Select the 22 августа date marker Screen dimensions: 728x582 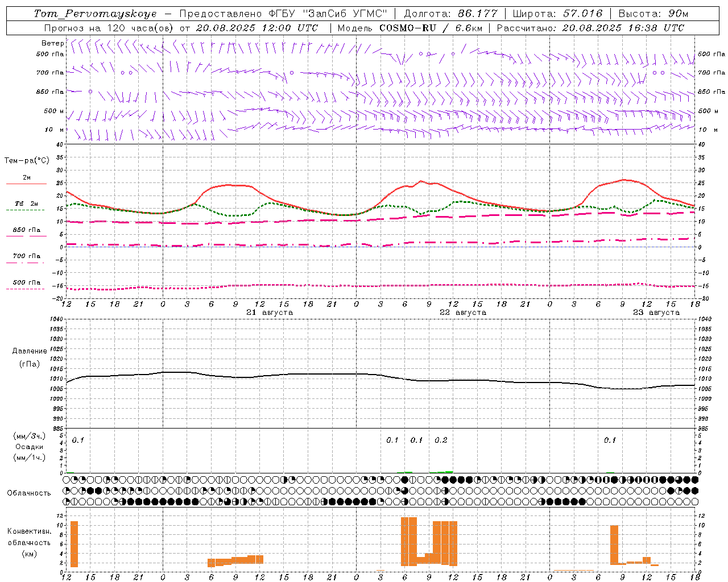[x=463, y=313]
